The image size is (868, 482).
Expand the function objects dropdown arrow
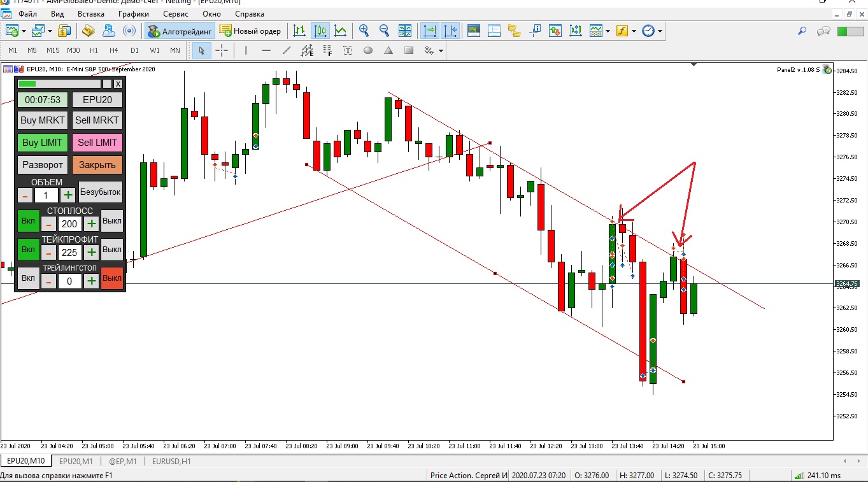pyautogui.click(x=634, y=31)
